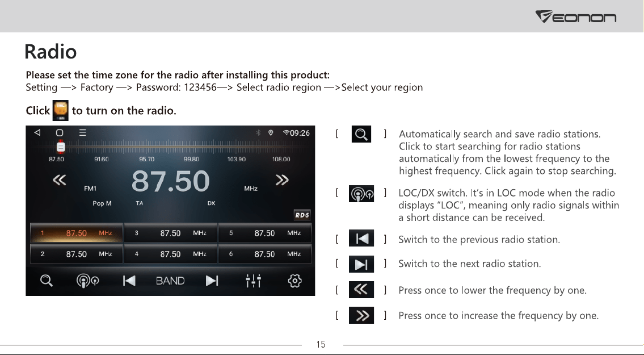
Task: Select preset 5 at 87.50 MHz
Action: tap(265, 233)
